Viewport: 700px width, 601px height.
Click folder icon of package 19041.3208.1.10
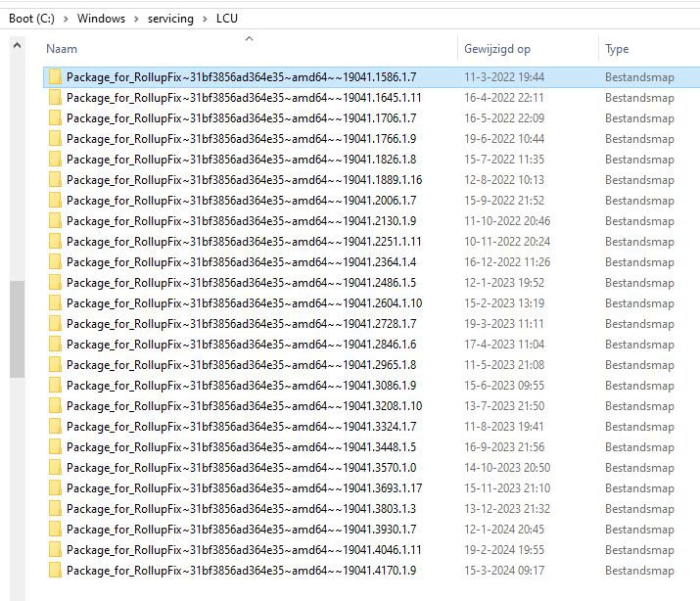tap(55, 405)
